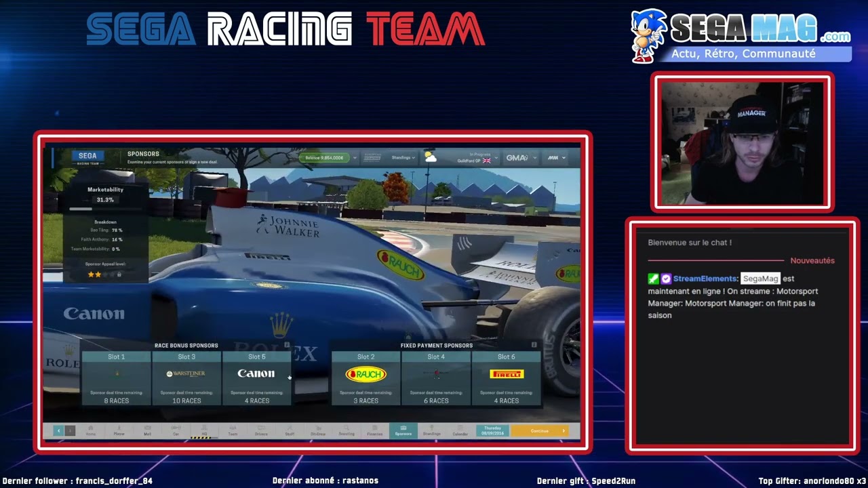This screenshot has height=488, width=868.
Task: Open the Scouting icon in bottom bar
Action: click(347, 431)
